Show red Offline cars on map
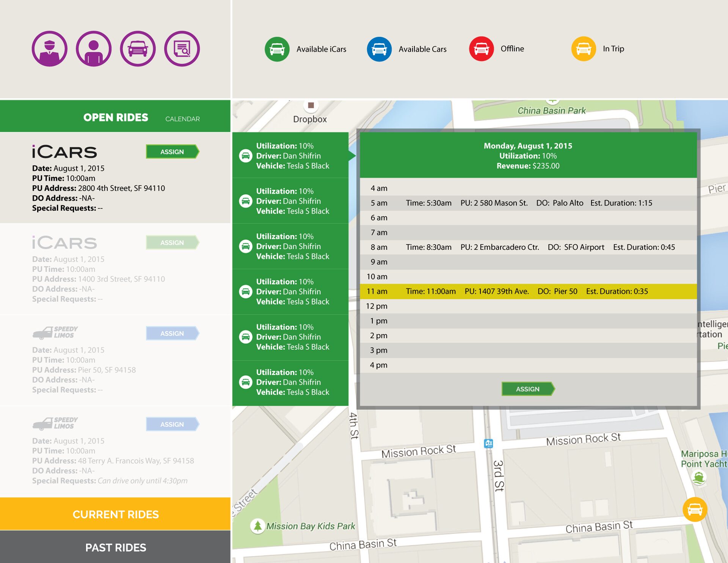This screenshot has height=563, width=728. point(481,49)
